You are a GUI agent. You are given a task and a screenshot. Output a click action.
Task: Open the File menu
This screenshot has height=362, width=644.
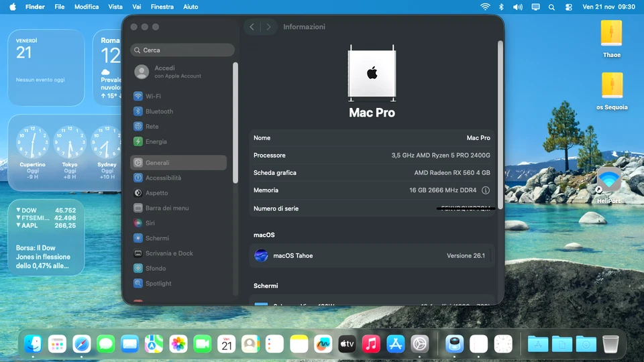tap(60, 7)
